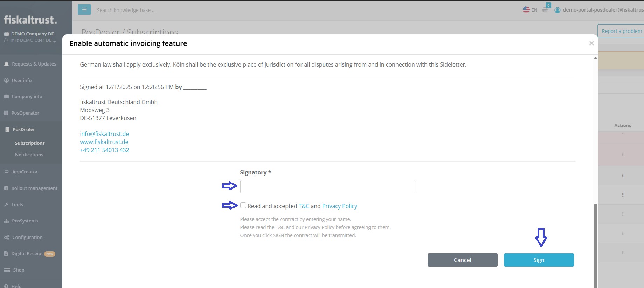Screen dimensions: 644x288
Task: Click the PosSystems hierarchy icon
Action: [x=6, y=221]
